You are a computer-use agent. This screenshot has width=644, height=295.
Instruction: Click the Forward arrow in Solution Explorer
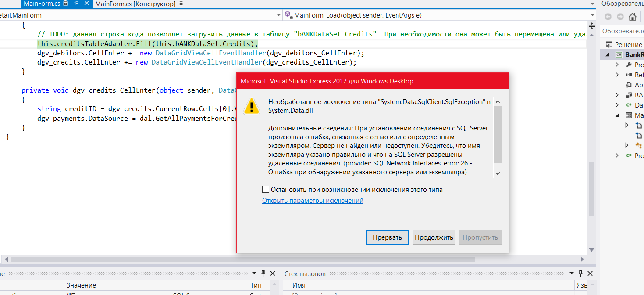[620, 17]
